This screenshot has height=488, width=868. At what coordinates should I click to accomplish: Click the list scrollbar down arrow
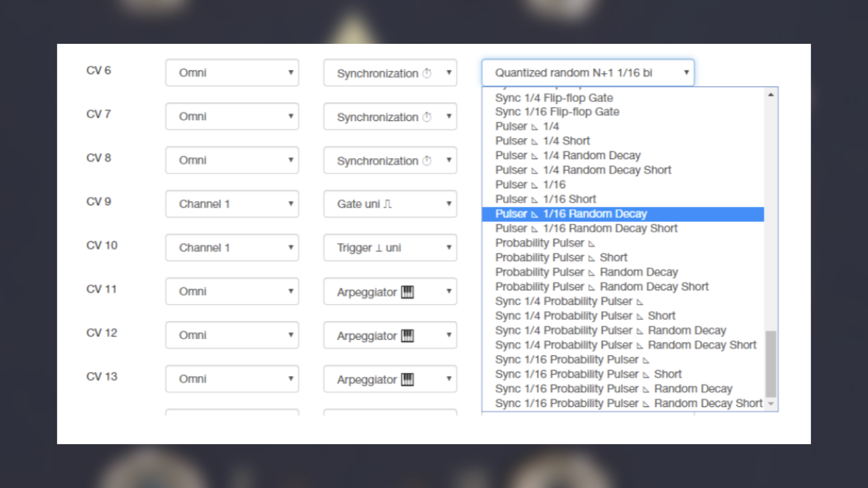pos(771,404)
